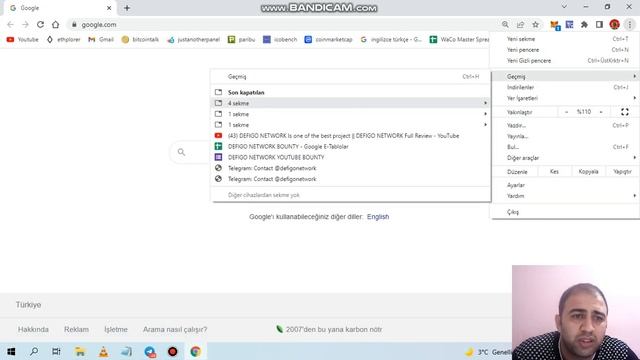Image resolution: width=640 pixels, height=360 pixels.
Task: Open the profile avatar
Action: pos(614,24)
